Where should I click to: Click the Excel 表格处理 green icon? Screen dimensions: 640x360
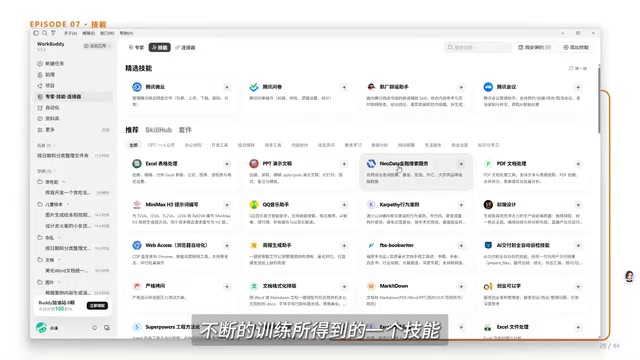click(137, 164)
